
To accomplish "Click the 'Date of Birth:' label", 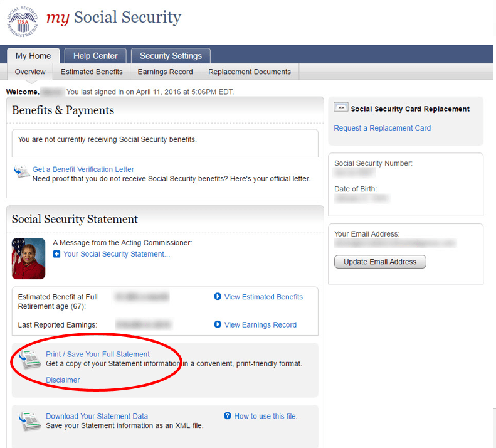I will pyautogui.click(x=356, y=189).
